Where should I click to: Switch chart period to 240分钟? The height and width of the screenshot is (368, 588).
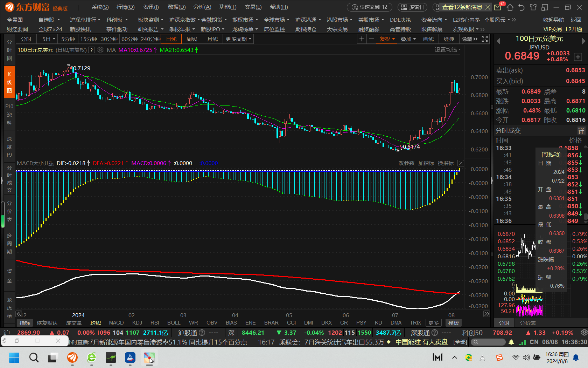pos(151,39)
